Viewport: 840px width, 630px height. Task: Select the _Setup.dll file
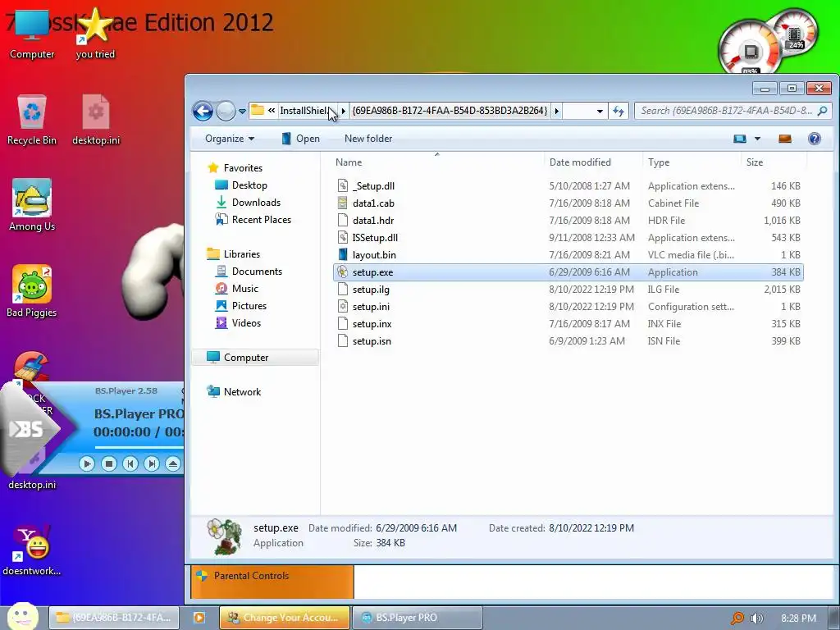(x=373, y=186)
